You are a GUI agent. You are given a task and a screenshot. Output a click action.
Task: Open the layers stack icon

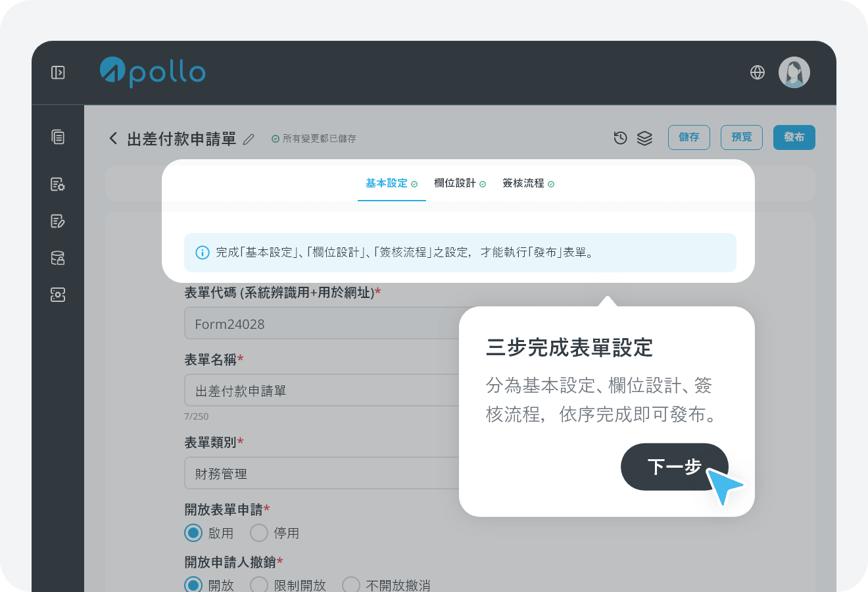point(644,137)
